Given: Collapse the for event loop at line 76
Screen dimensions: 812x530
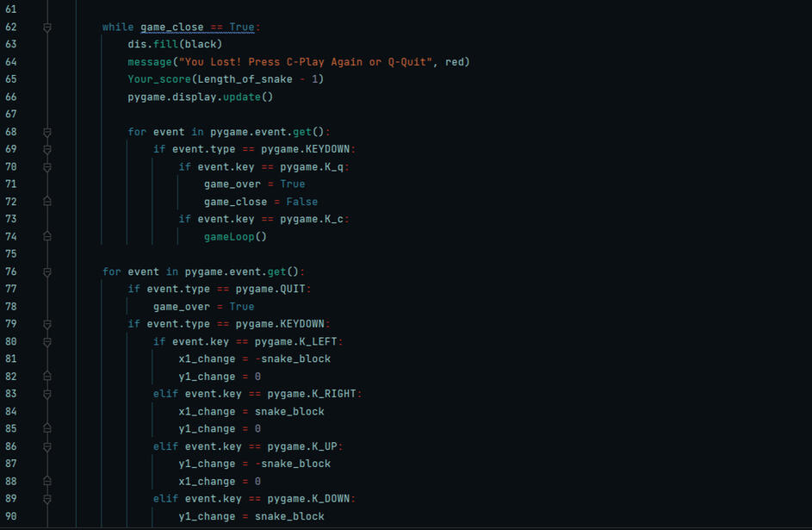Looking at the screenshot, I should point(47,271).
